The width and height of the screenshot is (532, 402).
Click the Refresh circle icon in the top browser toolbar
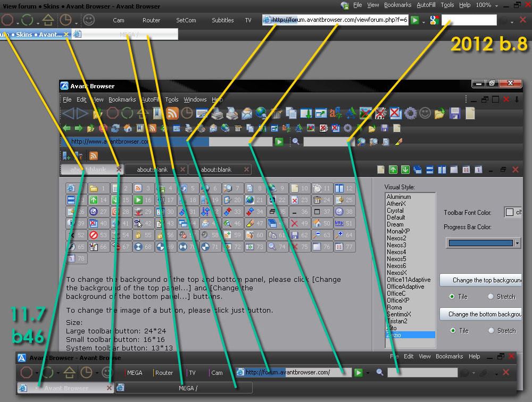click(27, 20)
